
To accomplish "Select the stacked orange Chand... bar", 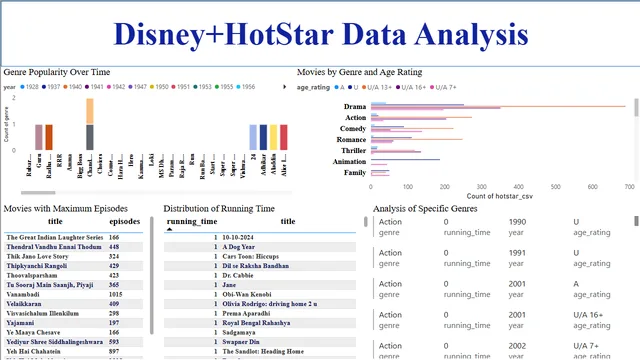I will 90,111.
